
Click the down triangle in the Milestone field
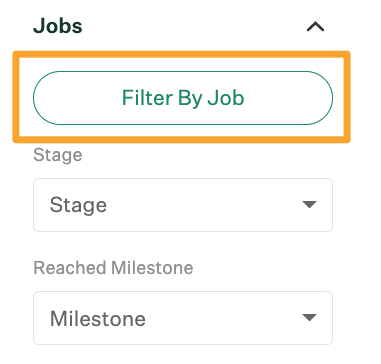(309, 318)
